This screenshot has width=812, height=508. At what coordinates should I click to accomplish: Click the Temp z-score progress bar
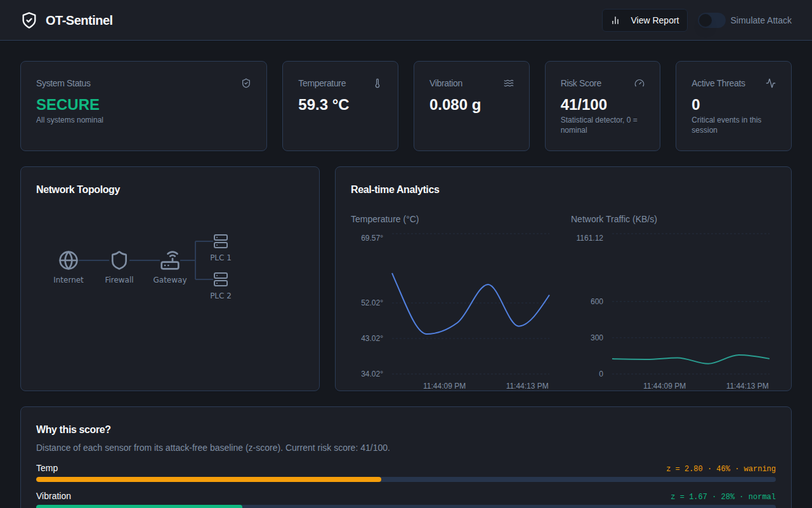click(x=406, y=479)
